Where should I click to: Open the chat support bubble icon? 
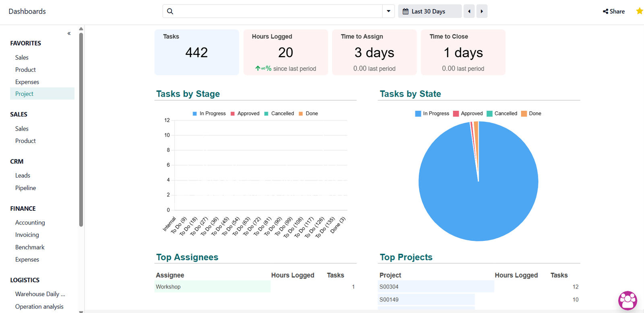pyautogui.click(x=627, y=301)
